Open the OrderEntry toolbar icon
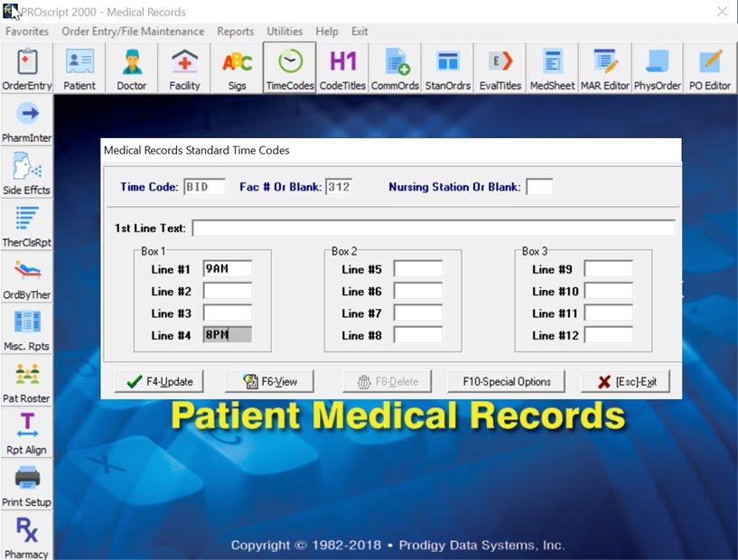 27,69
